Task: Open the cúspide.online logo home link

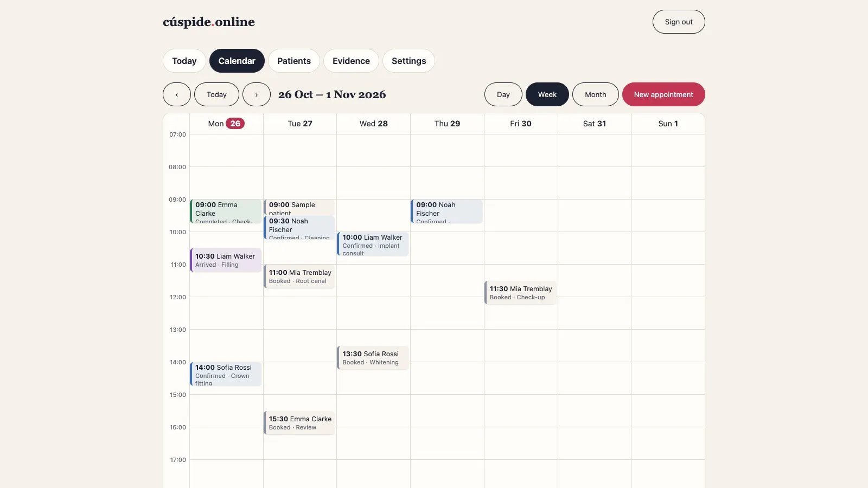Action: click(x=209, y=22)
